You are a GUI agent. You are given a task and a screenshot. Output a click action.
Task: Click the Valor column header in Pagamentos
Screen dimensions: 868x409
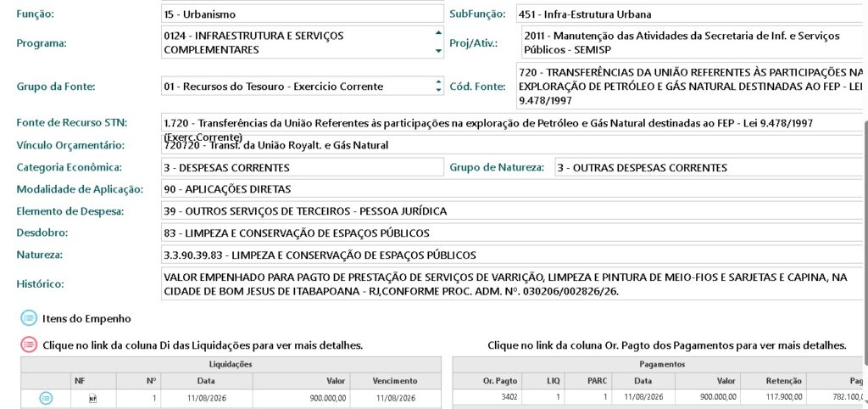coord(708,381)
